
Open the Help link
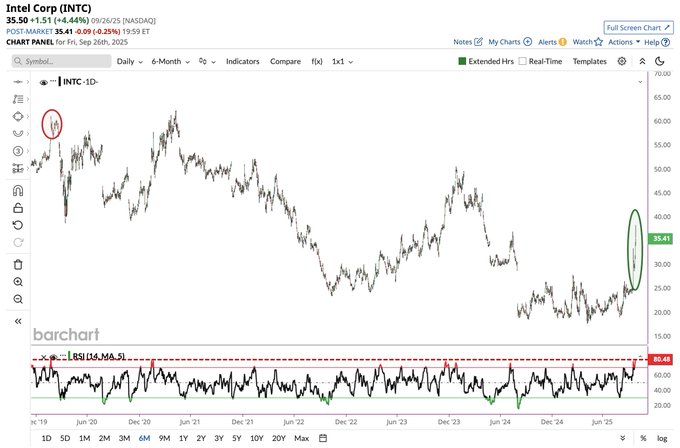point(657,42)
